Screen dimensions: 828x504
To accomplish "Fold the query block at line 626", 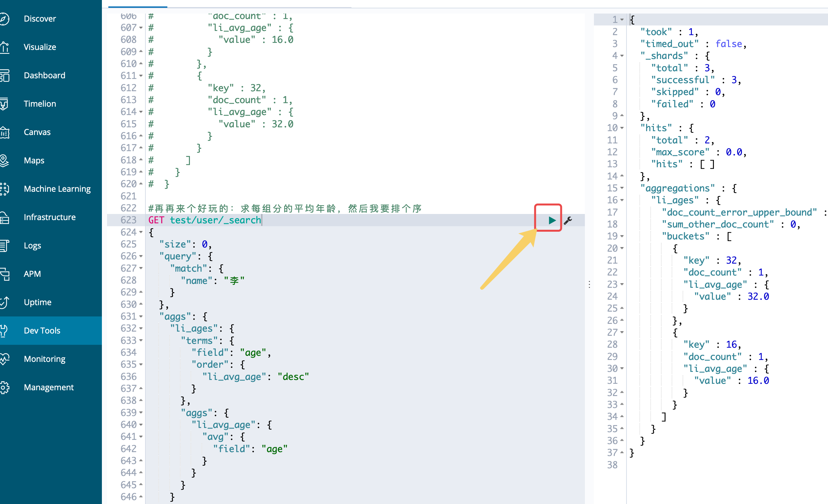I will click(141, 257).
